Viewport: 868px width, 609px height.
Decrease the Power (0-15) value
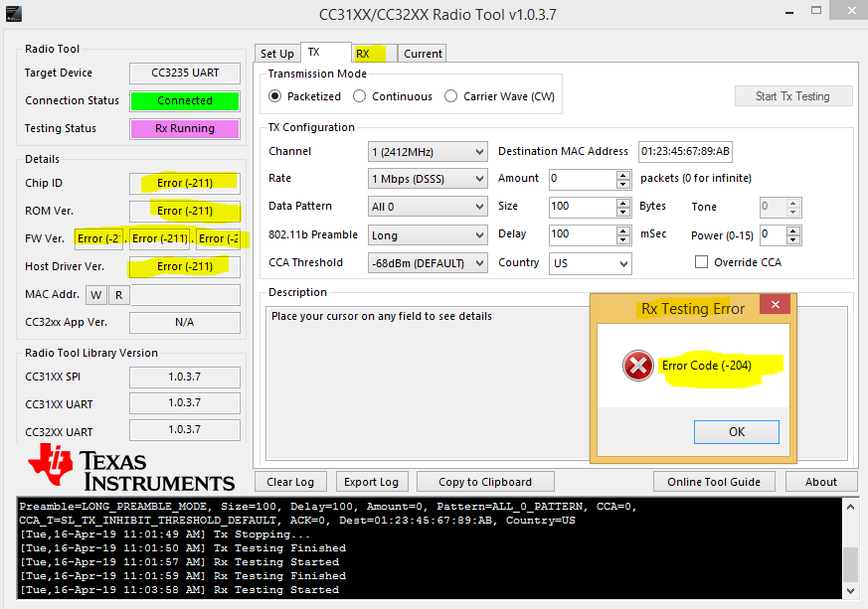click(x=792, y=239)
